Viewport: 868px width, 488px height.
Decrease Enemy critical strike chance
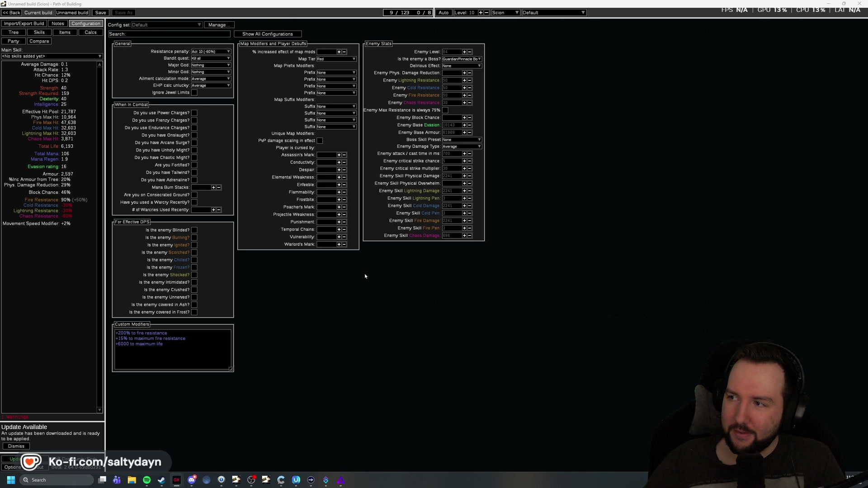(x=470, y=161)
